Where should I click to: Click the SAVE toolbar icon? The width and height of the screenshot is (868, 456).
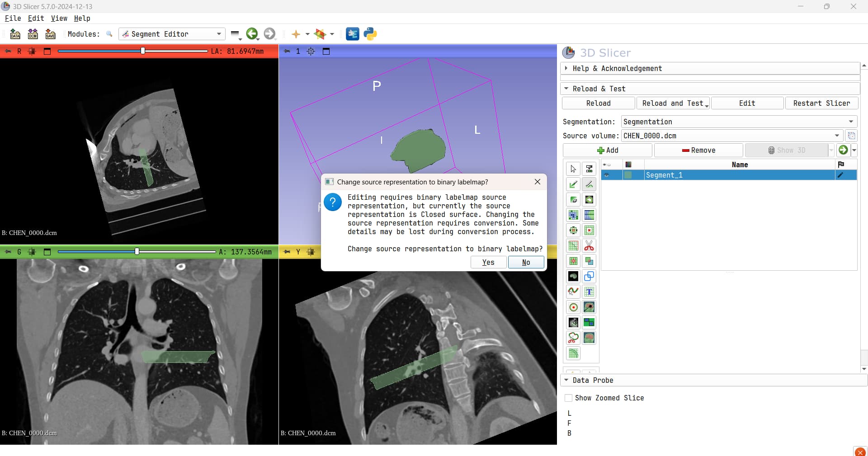coord(50,34)
